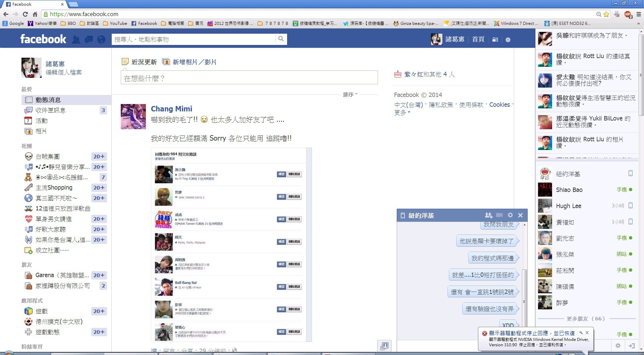The image size is (644, 355).
Task: Open friend requests icon in Facebook header
Action: click(76, 40)
